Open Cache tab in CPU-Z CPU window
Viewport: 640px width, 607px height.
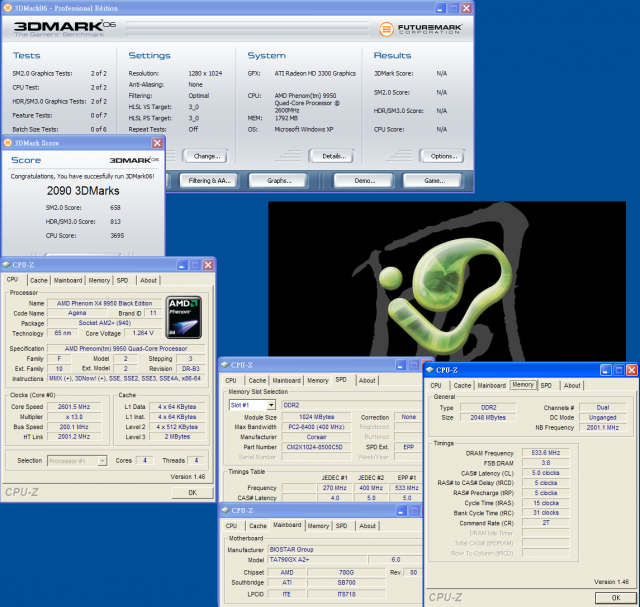tap(39, 280)
